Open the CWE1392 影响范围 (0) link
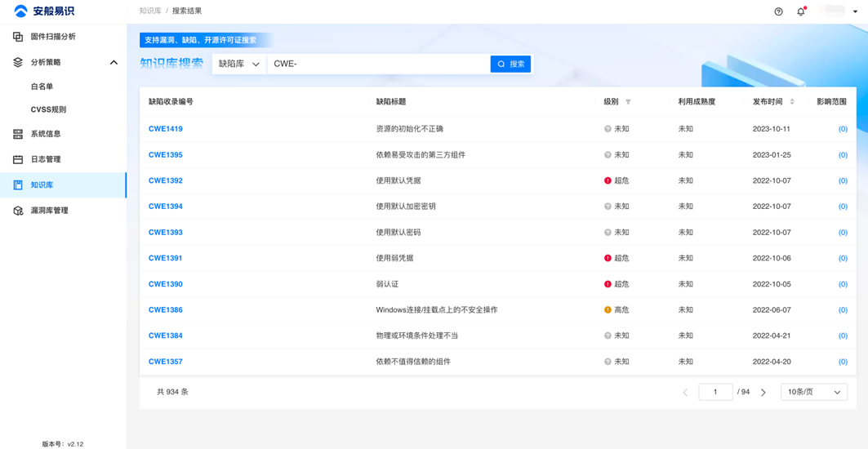This screenshot has width=868, height=449. pyautogui.click(x=843, y=180)
